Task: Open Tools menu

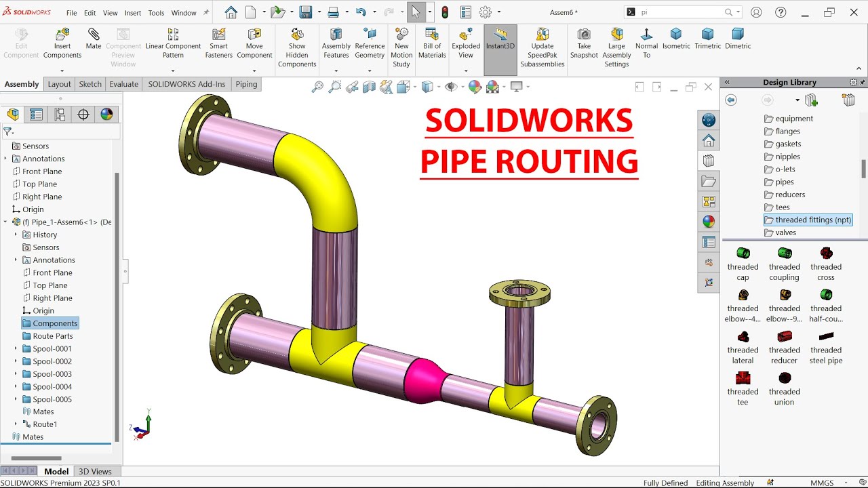Action: pos(156,13)
